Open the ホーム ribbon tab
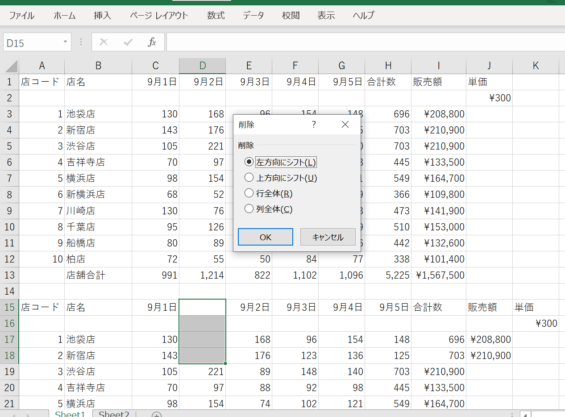Viewport: 565px width, 417px height. [64, 15]
